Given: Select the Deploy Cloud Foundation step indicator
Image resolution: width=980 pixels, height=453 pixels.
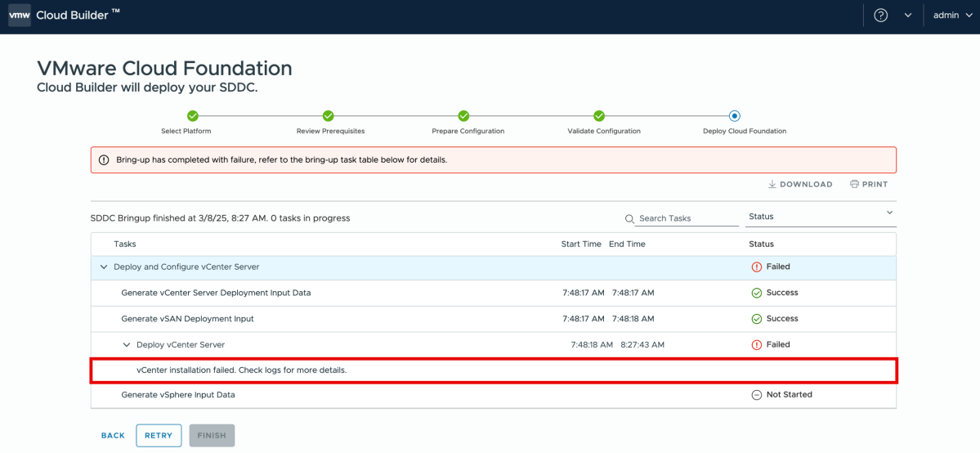Looking at the screenshot, I should (x=735, y=116).
